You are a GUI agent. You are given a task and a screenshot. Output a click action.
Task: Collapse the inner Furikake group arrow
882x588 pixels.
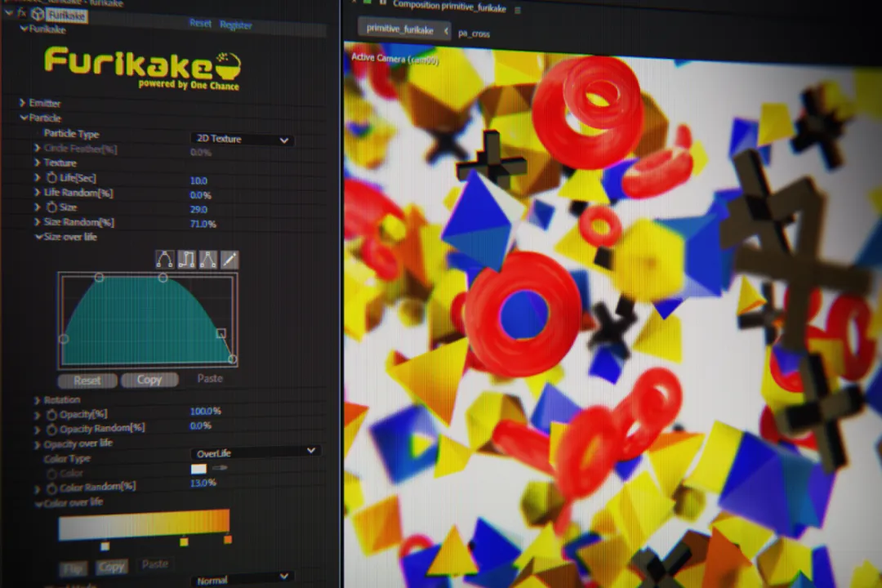[24, 28]
